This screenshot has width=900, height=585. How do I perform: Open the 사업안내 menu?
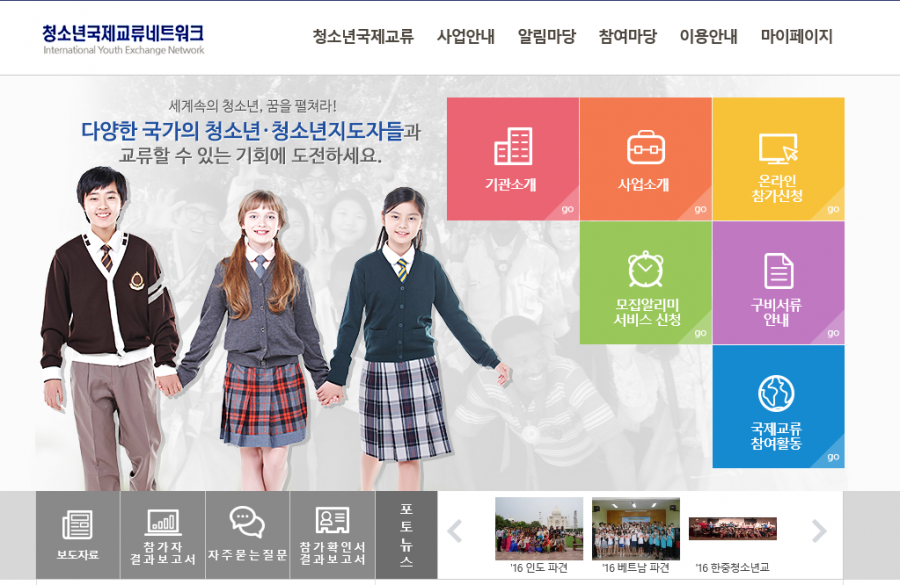(465, 36)
